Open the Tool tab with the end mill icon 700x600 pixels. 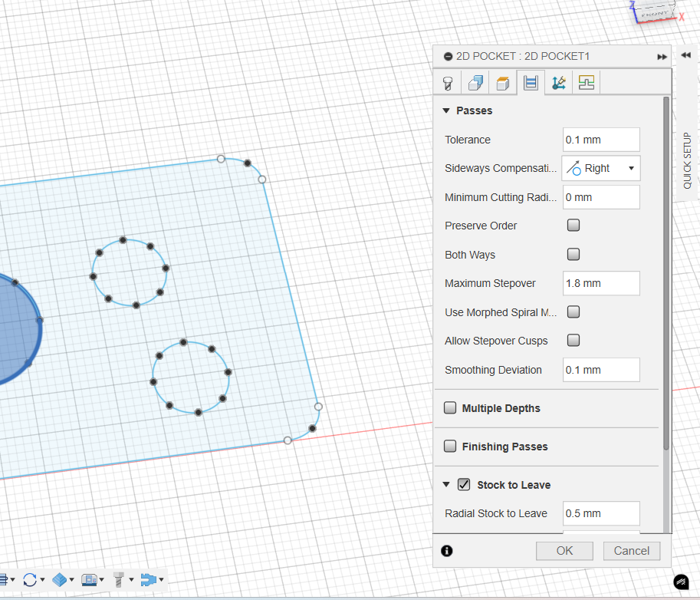click(x=447, y=83)
